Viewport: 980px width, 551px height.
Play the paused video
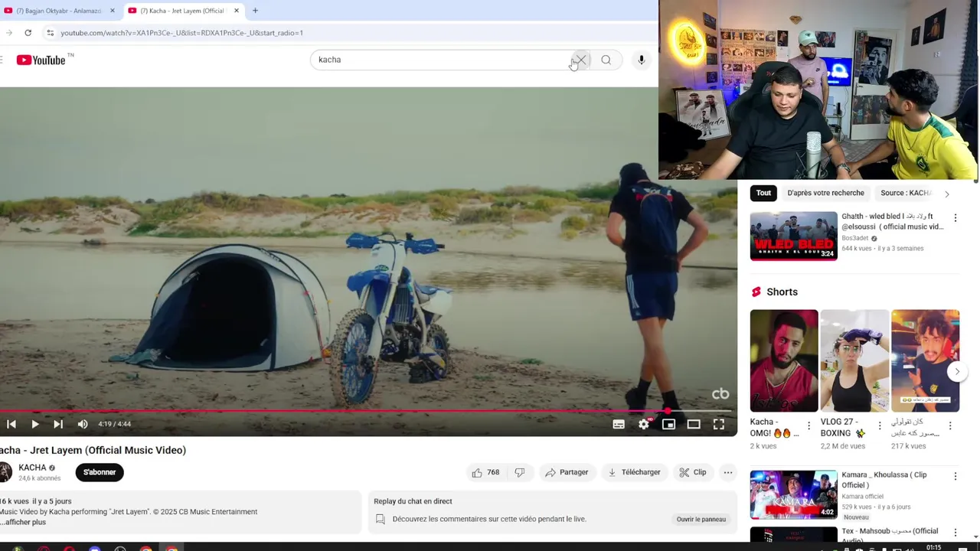point(35,424)
